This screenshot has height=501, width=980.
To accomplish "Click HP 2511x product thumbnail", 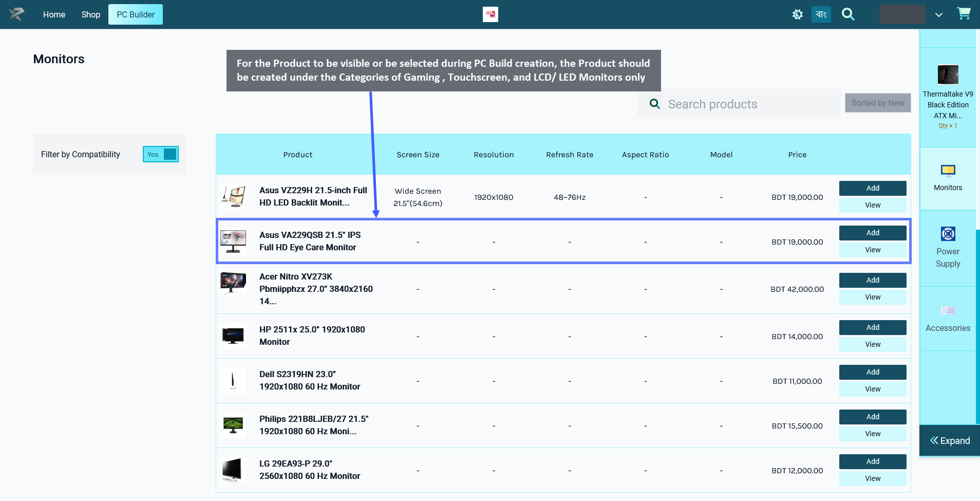I will pos(233,336).
